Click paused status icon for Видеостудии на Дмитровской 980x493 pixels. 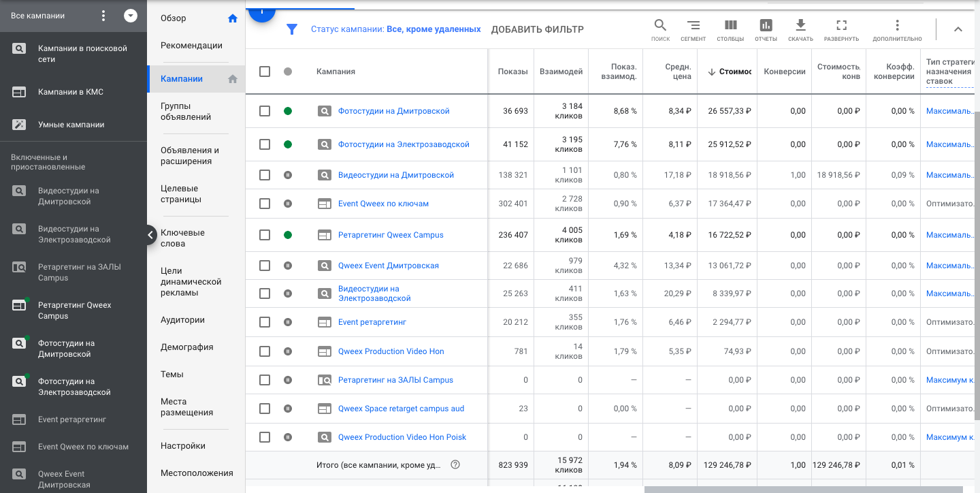click(288, 175)
